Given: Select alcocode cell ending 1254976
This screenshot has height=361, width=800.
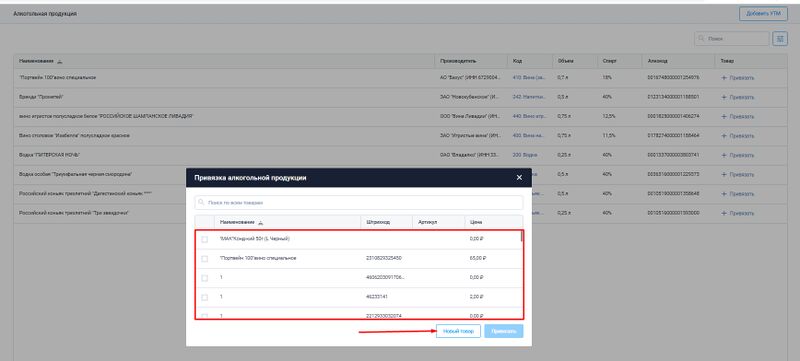Looking at the screenshot, I should (x=673, y=78).
